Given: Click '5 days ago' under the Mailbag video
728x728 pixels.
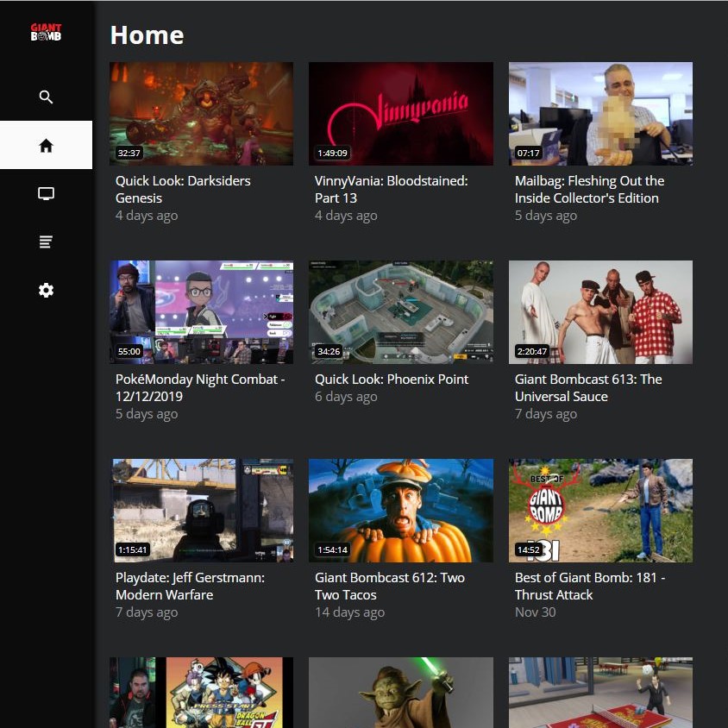Looking at the screenshot, I should [546, 216].
